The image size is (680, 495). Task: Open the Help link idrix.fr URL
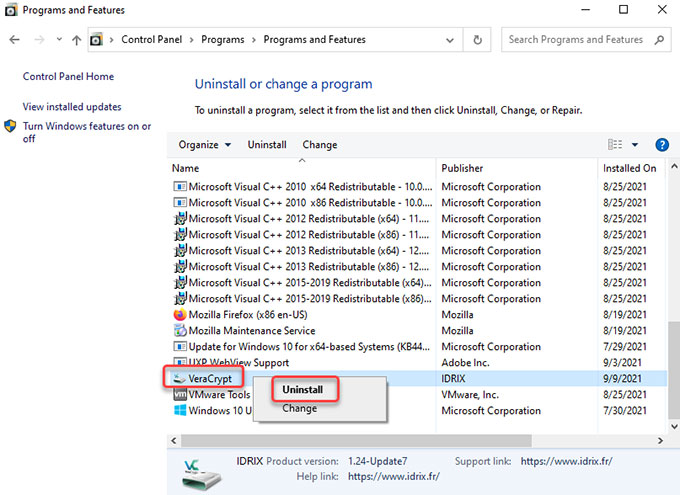pos(394,476)
